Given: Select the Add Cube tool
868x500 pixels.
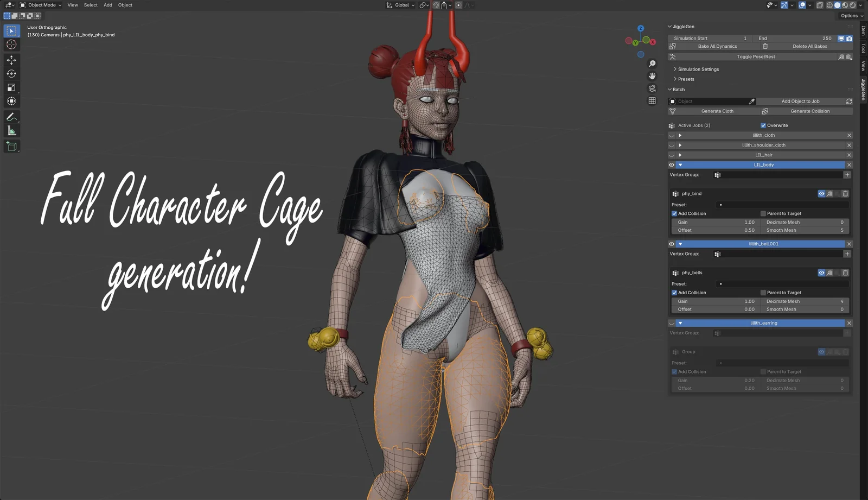Looking at the screenshot, I should (11, 145).
